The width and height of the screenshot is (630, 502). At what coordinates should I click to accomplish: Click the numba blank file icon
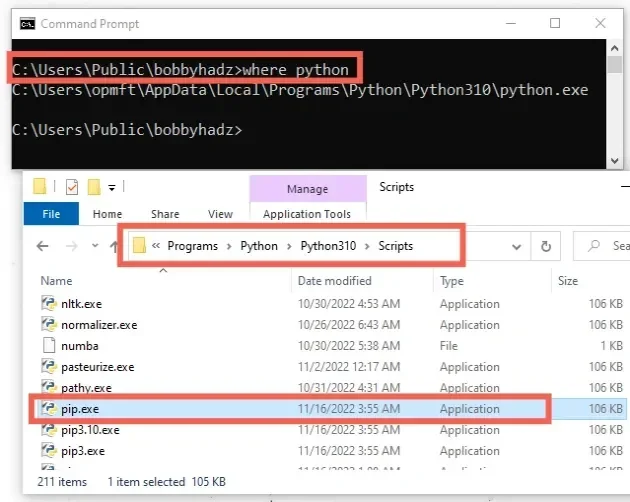(x=49, y=345)
